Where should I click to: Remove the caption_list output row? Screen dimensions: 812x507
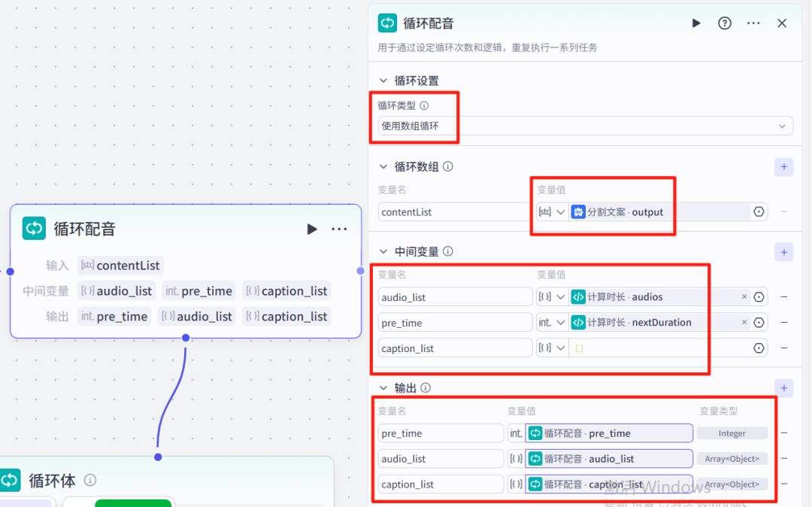(784, 484)
